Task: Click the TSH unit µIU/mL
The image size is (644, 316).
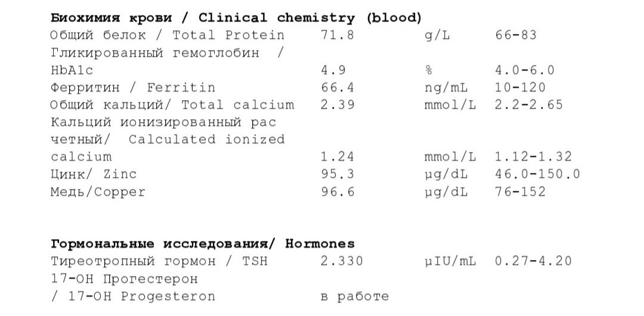Action: 450,261
